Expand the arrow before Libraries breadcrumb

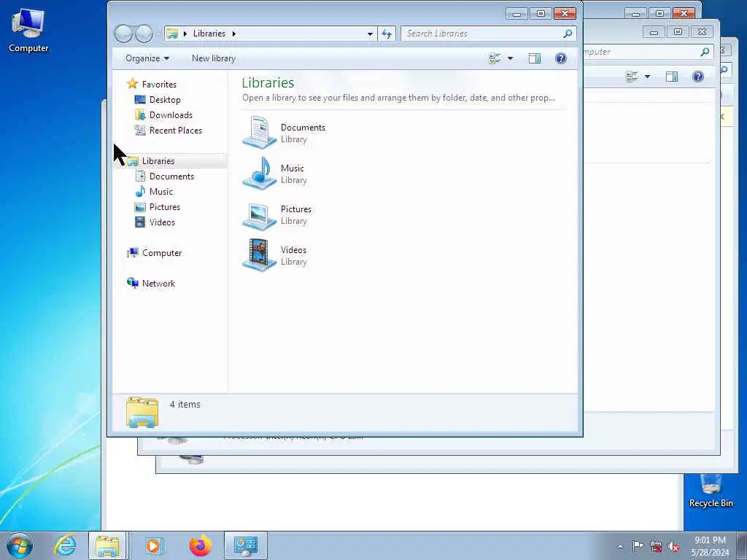[x=185, y=34]
